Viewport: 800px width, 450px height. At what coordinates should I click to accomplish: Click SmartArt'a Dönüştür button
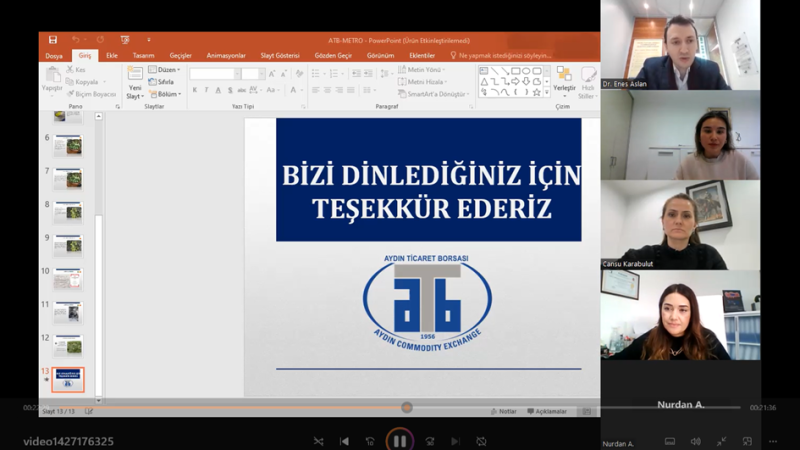point(434,94)
